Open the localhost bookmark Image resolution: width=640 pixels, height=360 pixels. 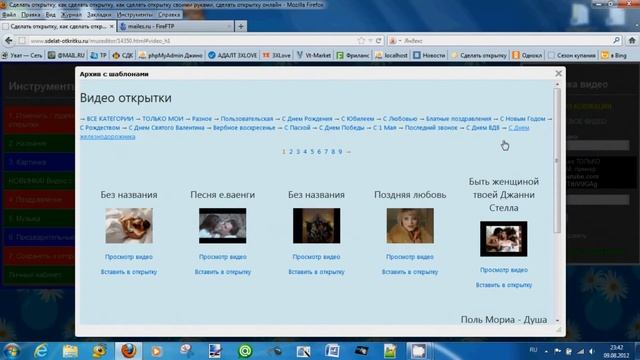391,55
